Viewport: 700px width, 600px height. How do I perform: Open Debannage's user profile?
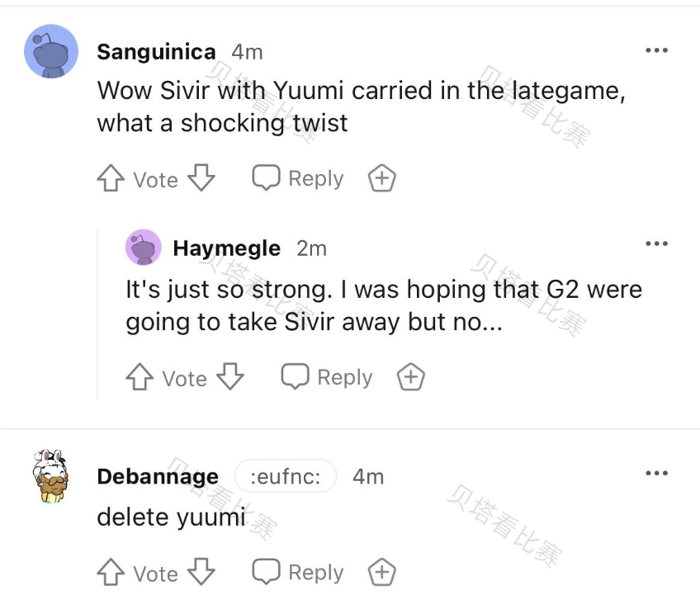coord(158,476)
